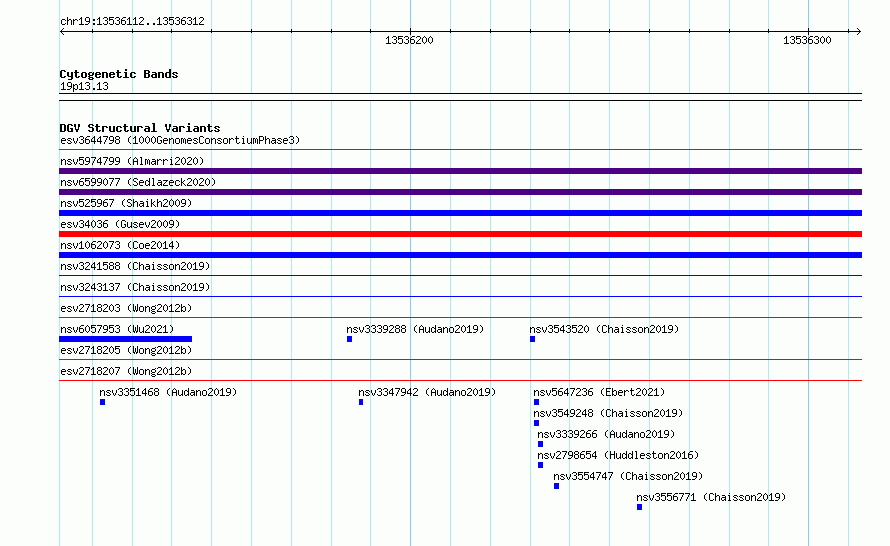Screen dimensions: 890x546
Task: Click esv2718203 (Wong2012b) label
Action: click(x=126, y=308)
